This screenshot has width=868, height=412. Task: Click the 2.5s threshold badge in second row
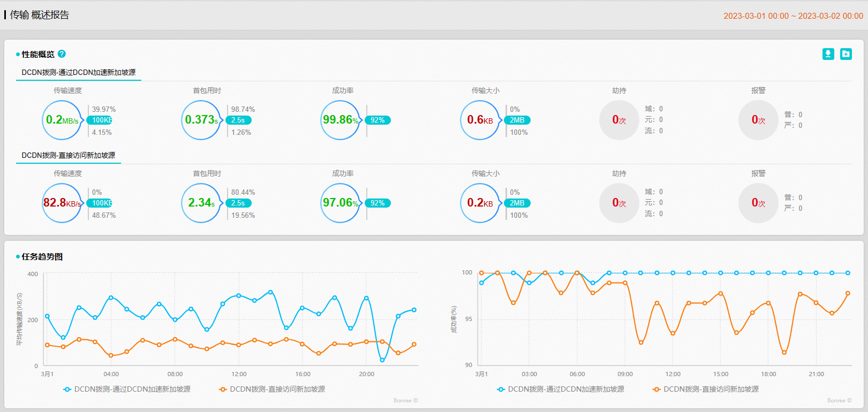coord(238,203)
